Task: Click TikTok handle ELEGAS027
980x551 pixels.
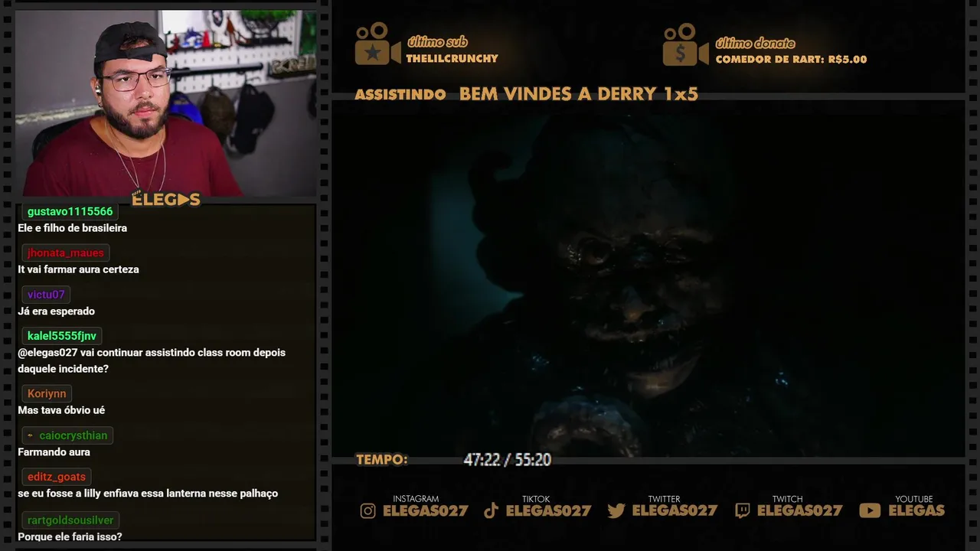Action: 549,510
